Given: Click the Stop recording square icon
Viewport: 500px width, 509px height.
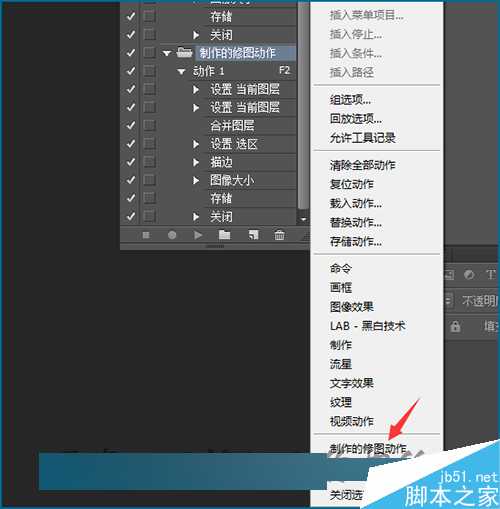Looking at the screenshot, I should 146,235.
